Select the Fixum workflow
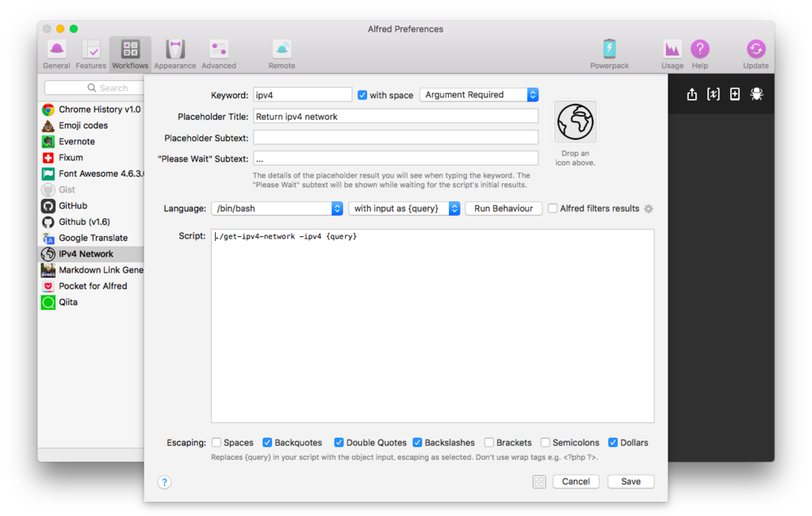 coord(91,157)
